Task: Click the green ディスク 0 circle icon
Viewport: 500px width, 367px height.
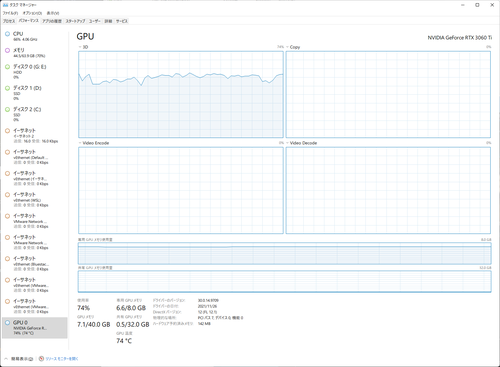Action: [x=7, y=67]
